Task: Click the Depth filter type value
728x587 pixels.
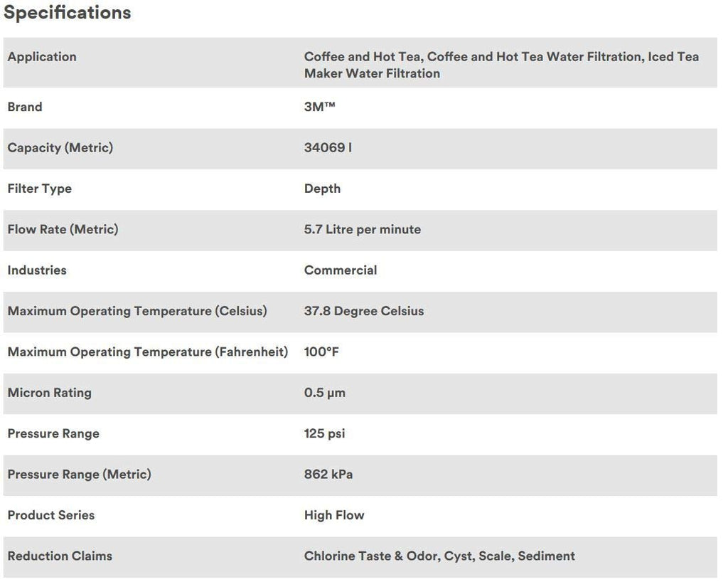Action: (x=322, y=189)
